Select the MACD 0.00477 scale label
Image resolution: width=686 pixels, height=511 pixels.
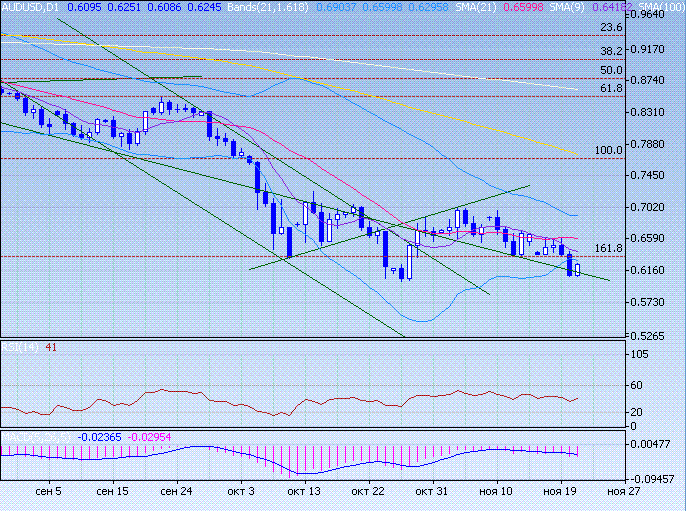(x=655, y=443)
